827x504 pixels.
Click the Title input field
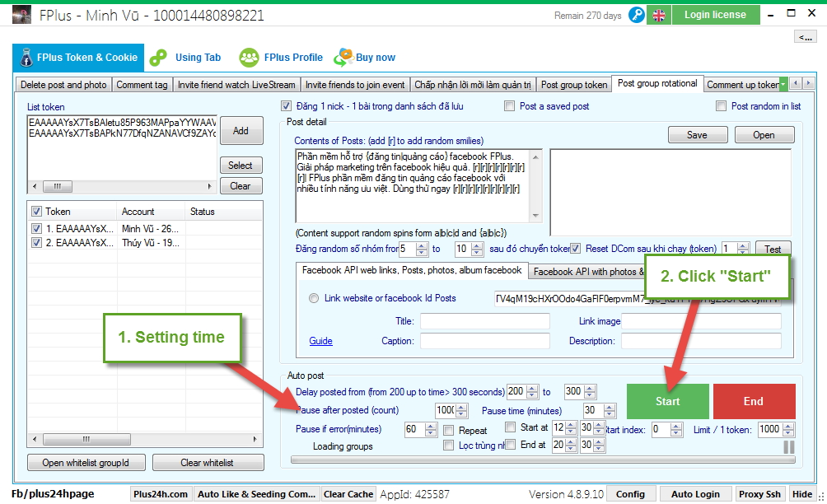tap(484, 321)
